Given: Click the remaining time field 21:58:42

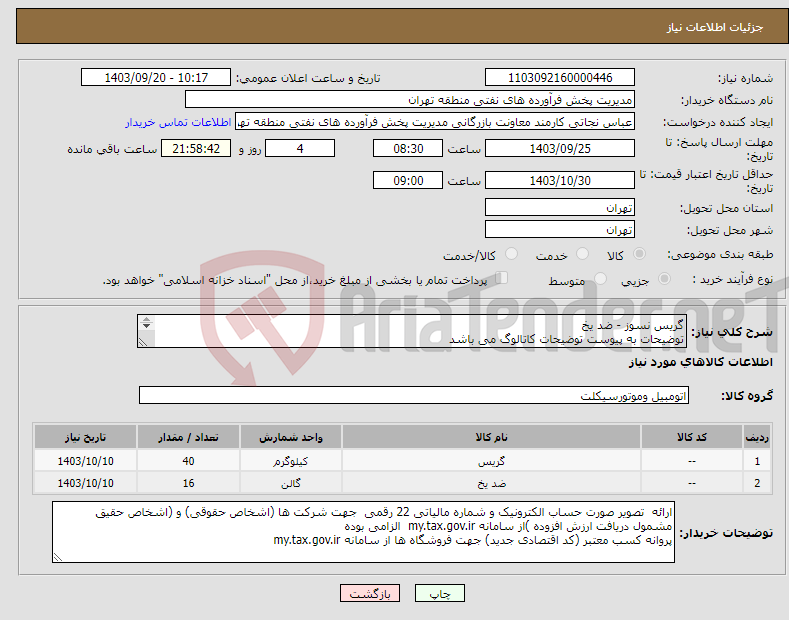Looking at the screenshot, I should point(196,148).
